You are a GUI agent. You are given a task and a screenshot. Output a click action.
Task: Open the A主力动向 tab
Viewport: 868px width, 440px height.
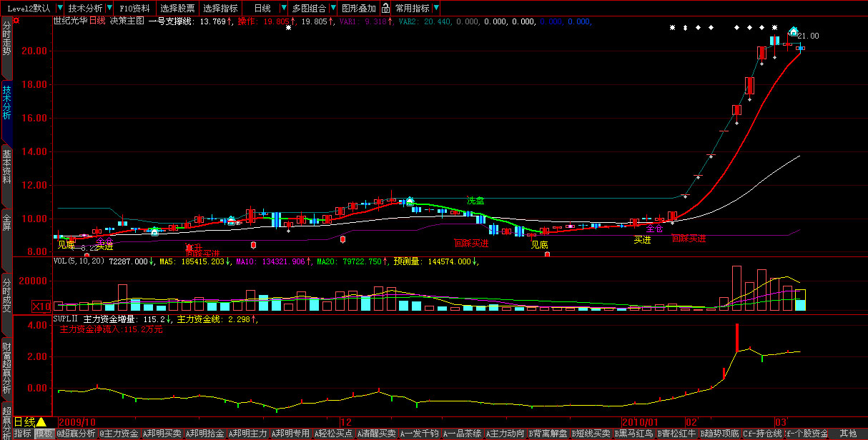pos(505,434)
